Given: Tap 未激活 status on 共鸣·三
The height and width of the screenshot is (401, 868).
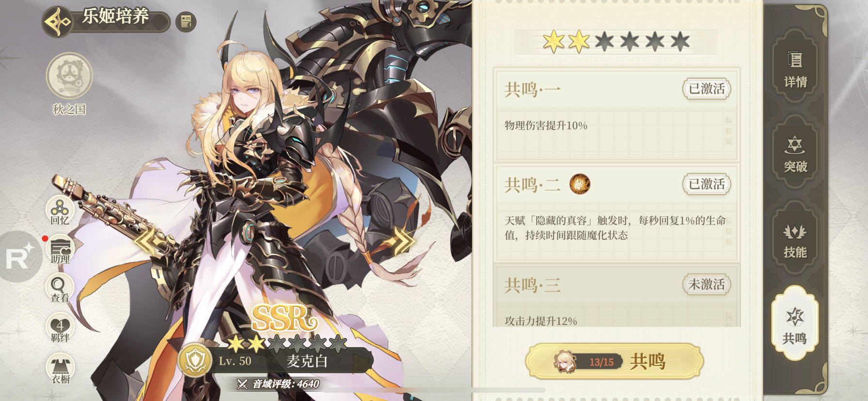Looking at the screenshot, I should point(707,285).
